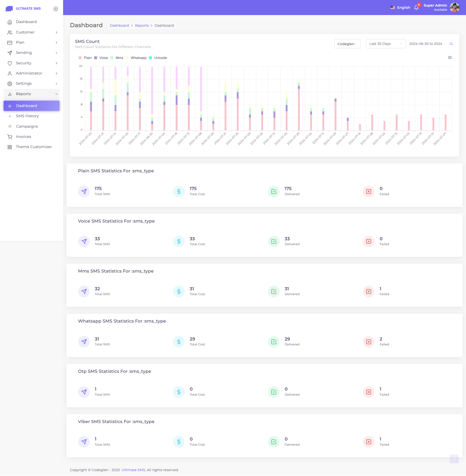This screenshot has height=476, width=466.
Task: Click the Ultimate SMS logo icon
Action: coord(9,8)
